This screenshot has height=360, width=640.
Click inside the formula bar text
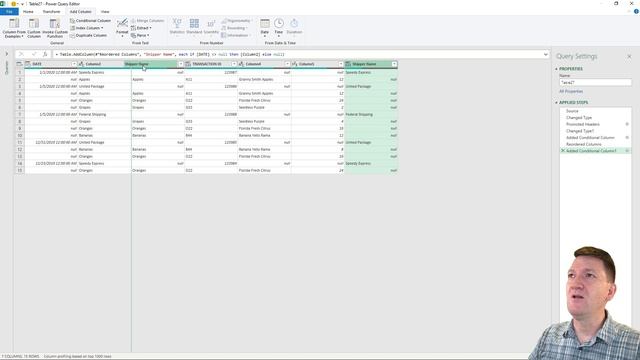[171, 54]
